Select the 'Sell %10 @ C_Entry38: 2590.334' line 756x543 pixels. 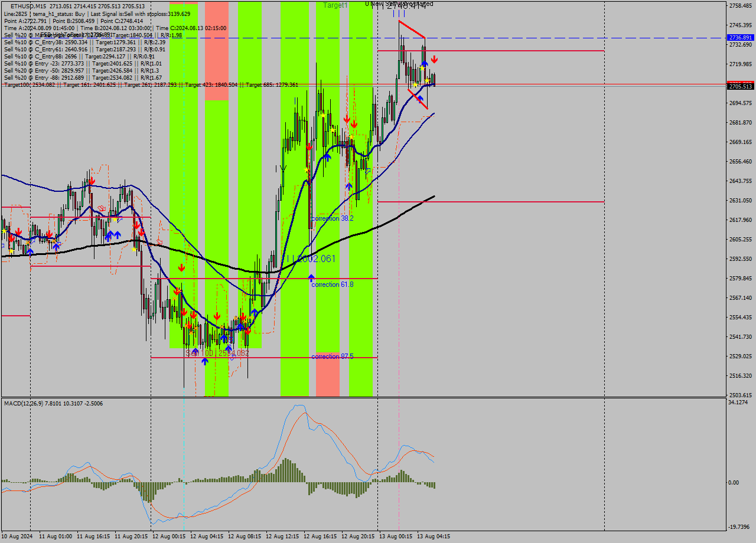click(84, 42)
